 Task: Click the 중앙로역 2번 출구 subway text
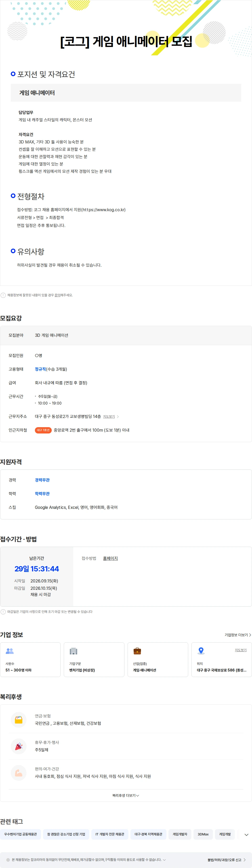[x=91, y=430]
